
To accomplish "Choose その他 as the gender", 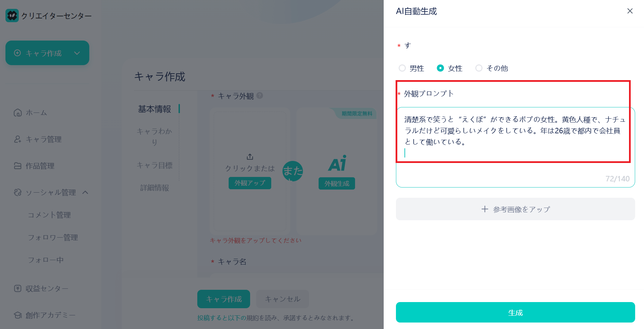I will pos(479,68).
